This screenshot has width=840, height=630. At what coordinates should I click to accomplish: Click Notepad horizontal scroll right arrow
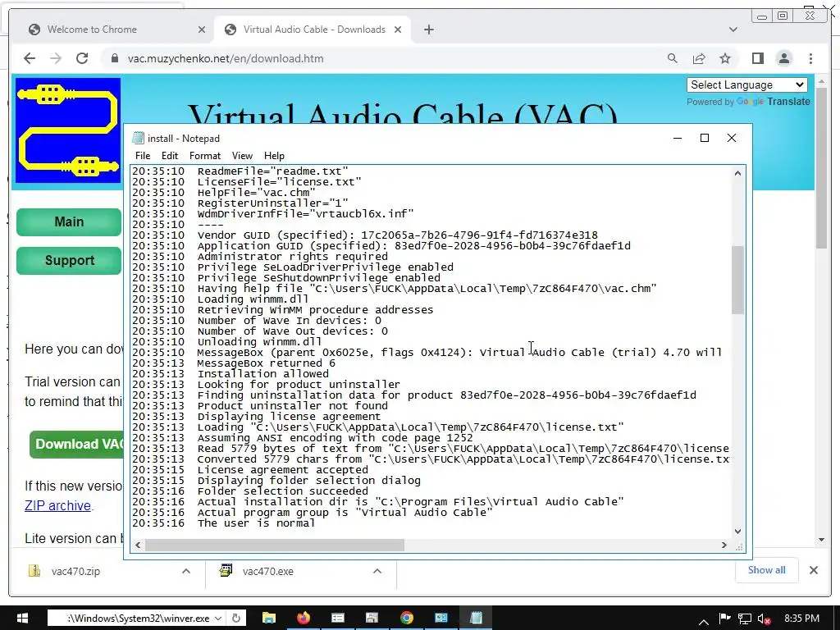(x=724, y=545)
